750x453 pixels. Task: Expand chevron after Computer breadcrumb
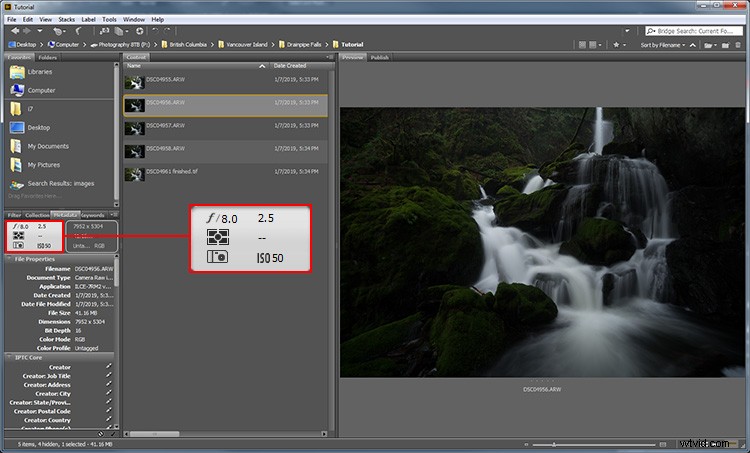tap(84, 44)
